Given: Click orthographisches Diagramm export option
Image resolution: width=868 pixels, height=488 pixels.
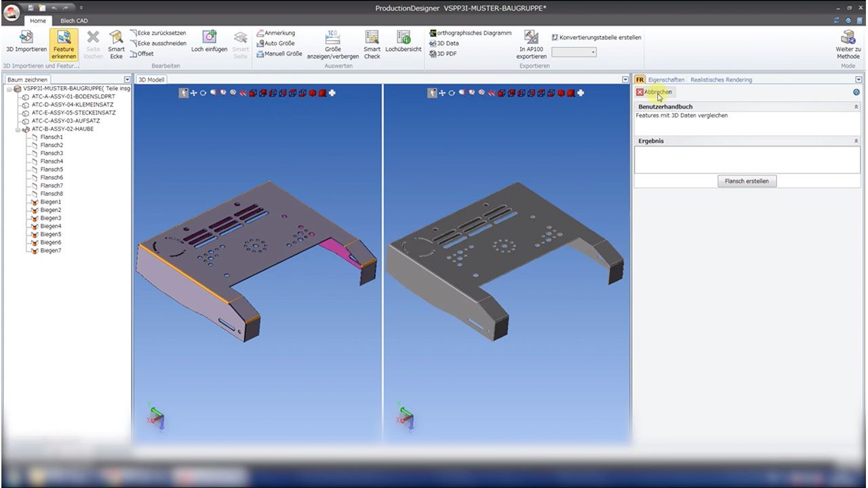Looking at the screenshot, I should [x=470, y=33].
